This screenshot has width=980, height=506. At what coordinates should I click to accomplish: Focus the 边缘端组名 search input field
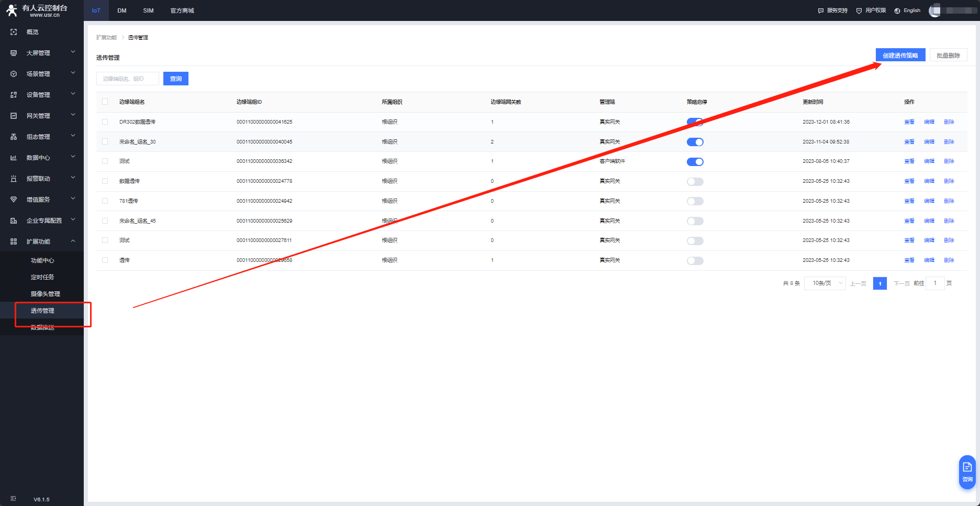click(x=128, y=79)
